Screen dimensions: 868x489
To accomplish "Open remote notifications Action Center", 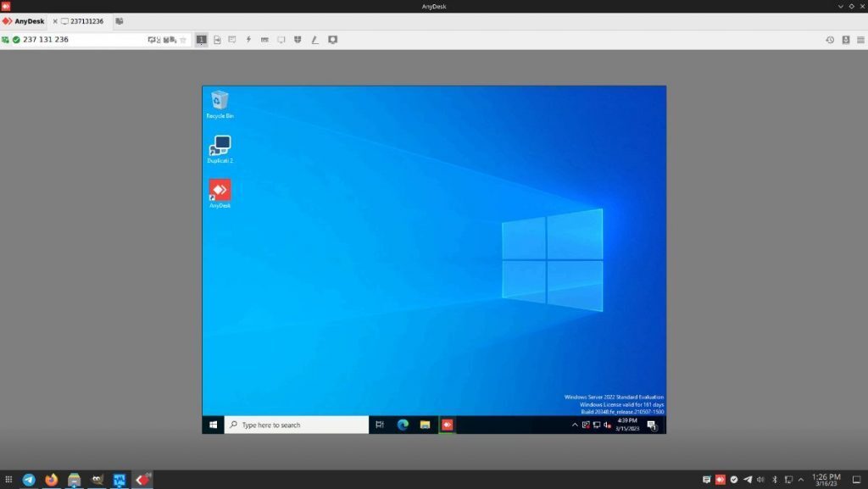I will point(652,427).
